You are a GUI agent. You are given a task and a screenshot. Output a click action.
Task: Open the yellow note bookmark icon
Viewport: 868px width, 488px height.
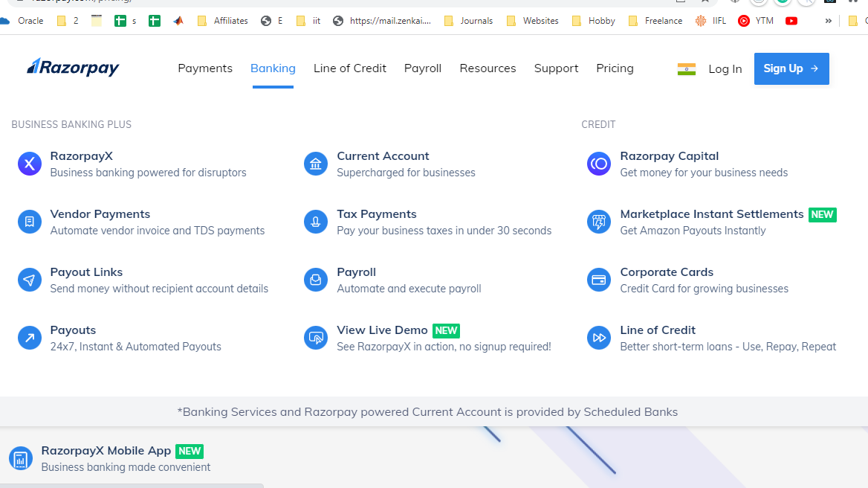(x=97, y=21)
